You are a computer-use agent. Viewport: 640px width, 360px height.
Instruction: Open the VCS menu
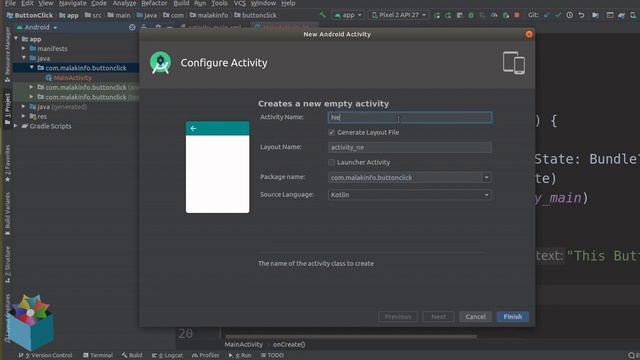click(x=240, y=3)
